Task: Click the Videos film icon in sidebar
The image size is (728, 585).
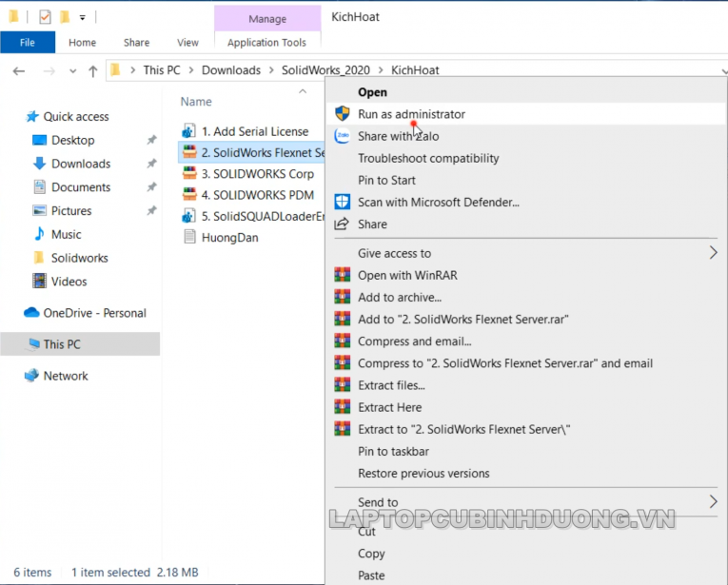Action: coord(39,281)
